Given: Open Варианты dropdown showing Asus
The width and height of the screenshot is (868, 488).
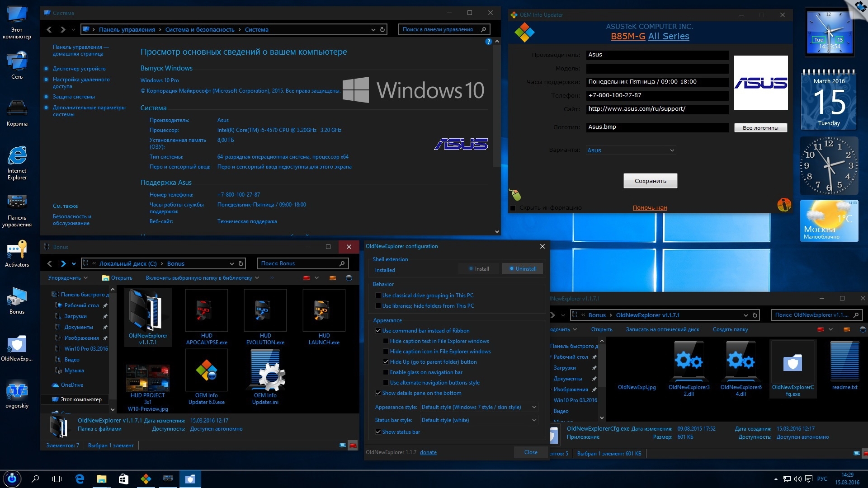Looking at the screenshot, I should tap(631, 150).
